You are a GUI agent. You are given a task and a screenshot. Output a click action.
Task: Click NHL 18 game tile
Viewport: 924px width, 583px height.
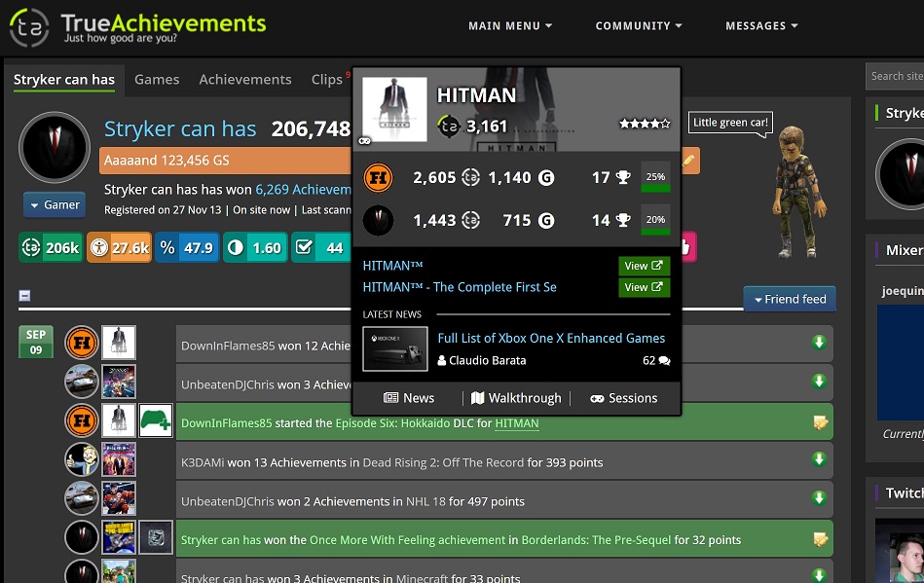coord(119,498)
